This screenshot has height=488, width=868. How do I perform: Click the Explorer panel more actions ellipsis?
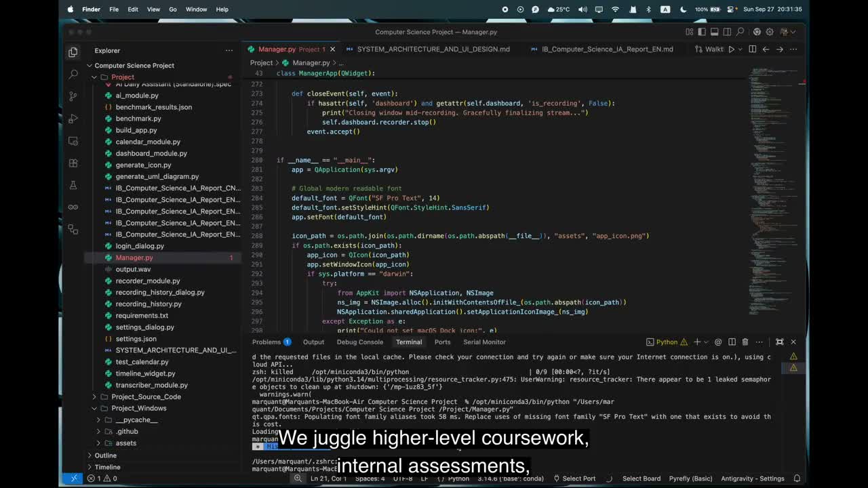[x=229, y=50]
